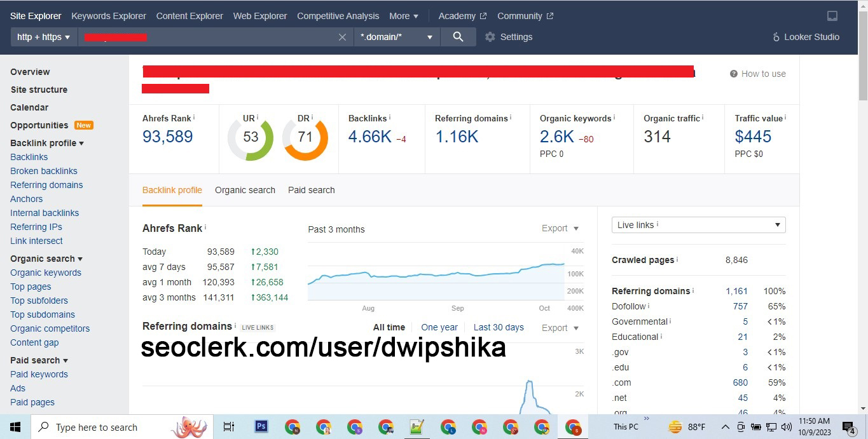Viewport: 868px width, 439px height.
Task: Open the *.domain/* mode dropdown
Action: click(396, 37)
